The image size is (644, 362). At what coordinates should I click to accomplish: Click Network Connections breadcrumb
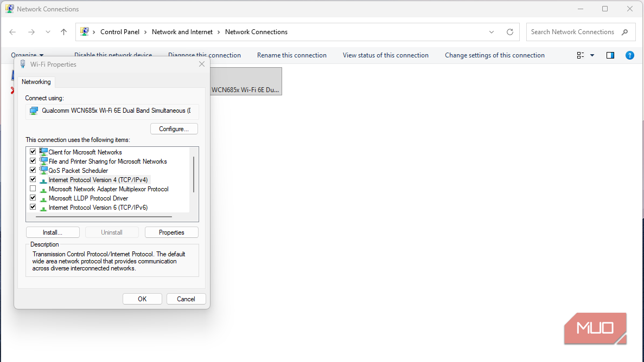click(256, 32)
